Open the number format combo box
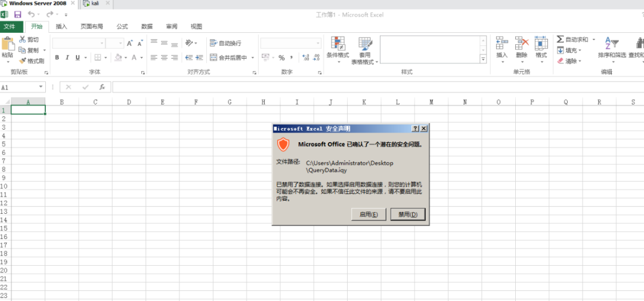 291,43
